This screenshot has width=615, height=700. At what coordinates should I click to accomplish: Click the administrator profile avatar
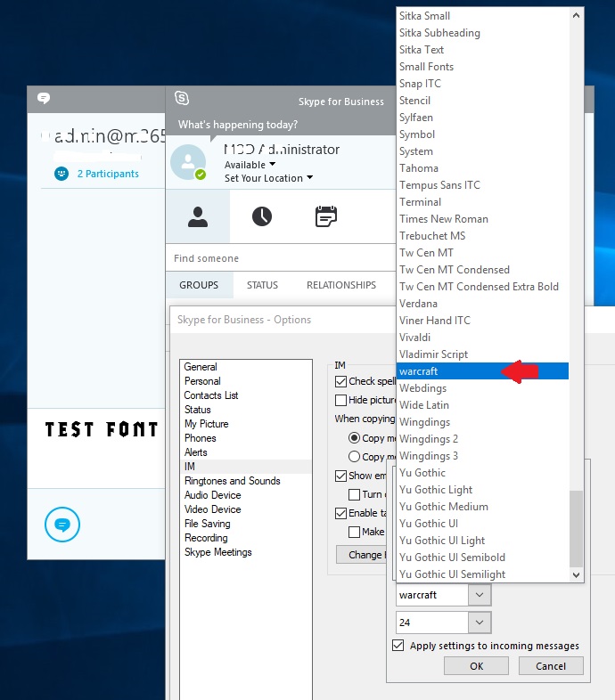coord(188,162)
